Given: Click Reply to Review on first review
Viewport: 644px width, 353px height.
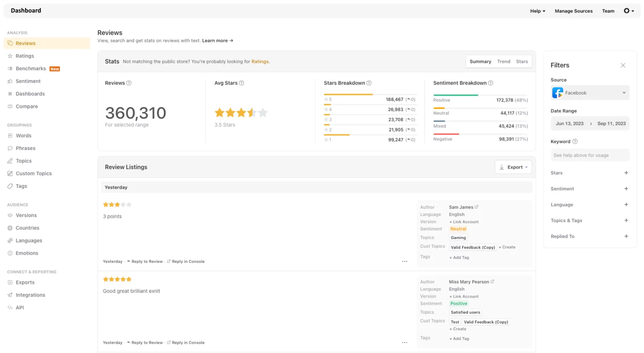Looking at the screenshot, I should pyautogui.click(x=147, y=261).
